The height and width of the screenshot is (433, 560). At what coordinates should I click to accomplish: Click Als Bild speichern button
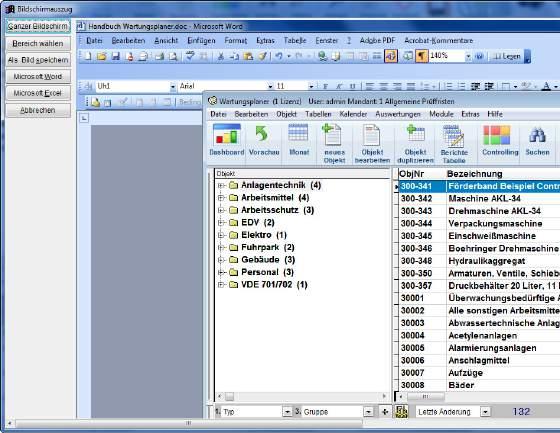pyautogui.click(x=38, y=60)
